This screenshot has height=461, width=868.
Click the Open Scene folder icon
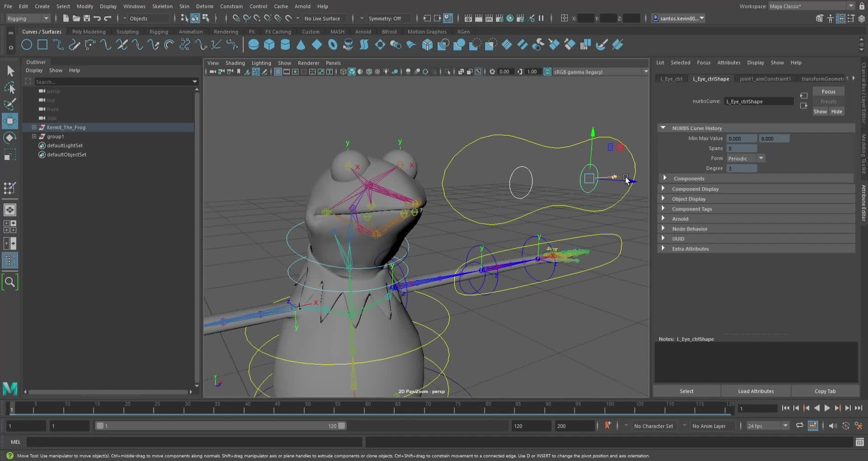tap(76, 18)
